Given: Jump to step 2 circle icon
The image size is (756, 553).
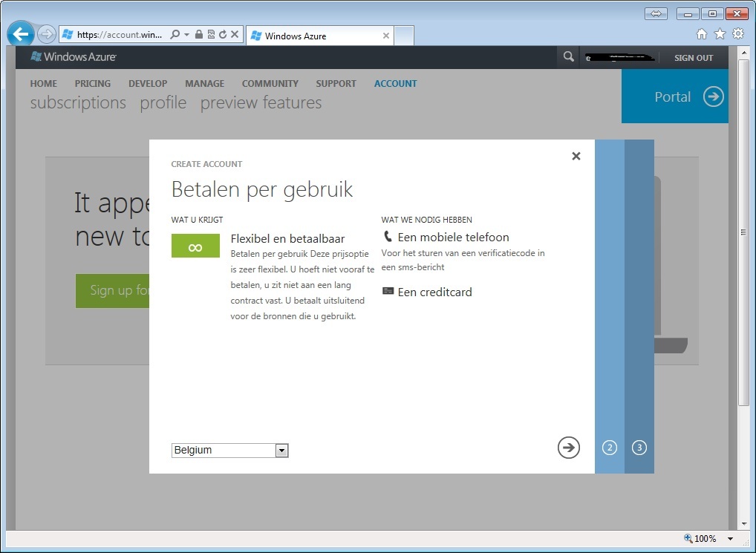Looking at the screenshot, I should pyautogui.click(x=609, y=448).
